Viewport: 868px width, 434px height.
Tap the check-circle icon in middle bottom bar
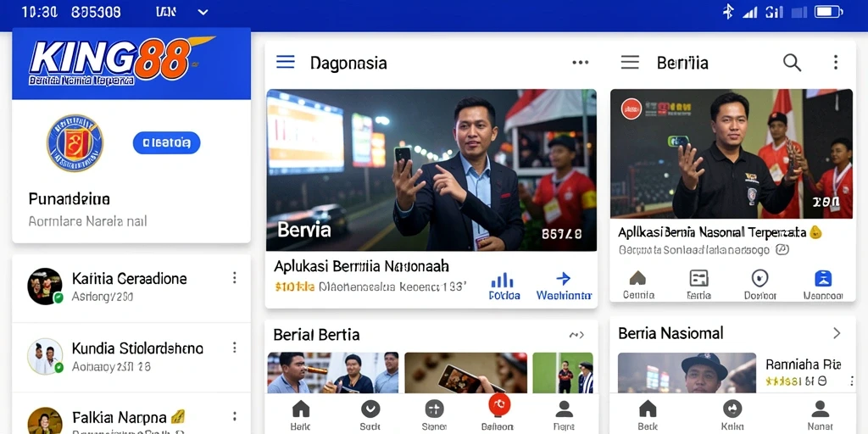[370, 409]
